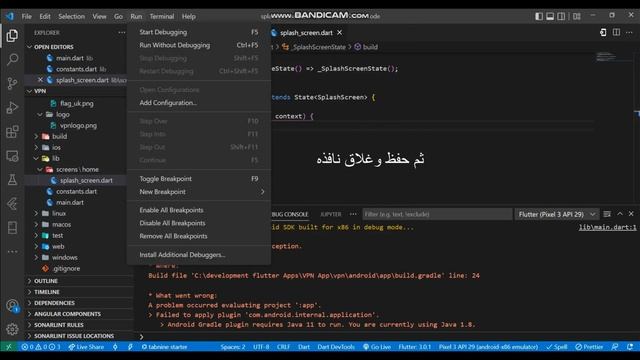Open the Source Control view icon
640x360 pixels.
(12, 84)
